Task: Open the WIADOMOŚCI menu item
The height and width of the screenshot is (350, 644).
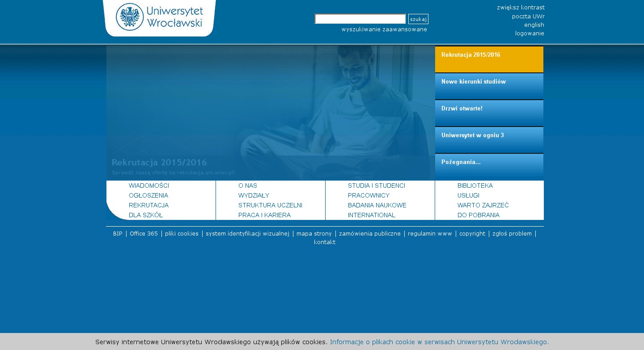Action: tap(149, 186)
